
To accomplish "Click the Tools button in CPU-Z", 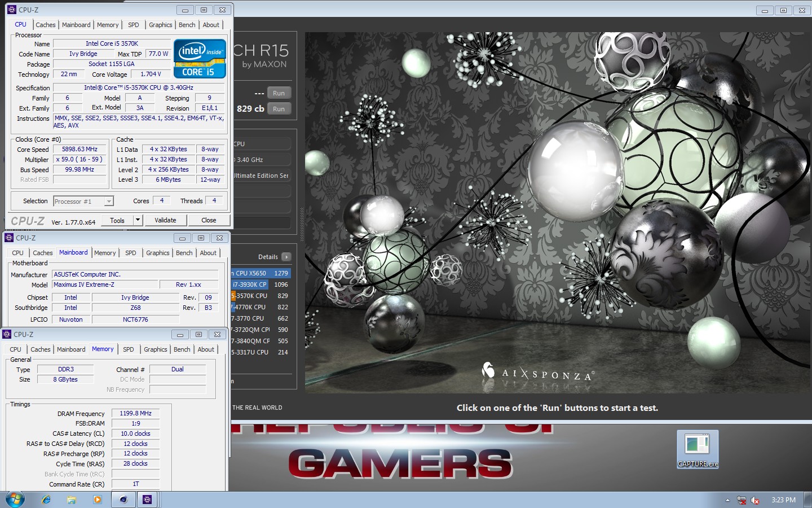I will pyautogui.click(x=117, y=220).
